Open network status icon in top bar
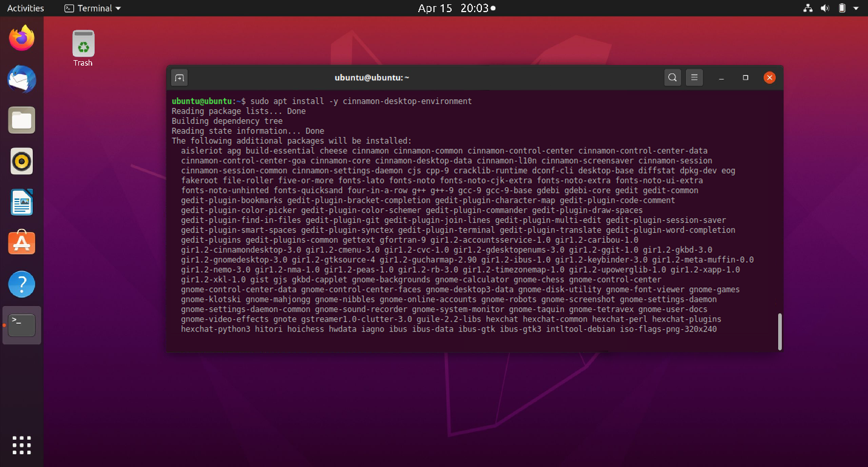 808,8
